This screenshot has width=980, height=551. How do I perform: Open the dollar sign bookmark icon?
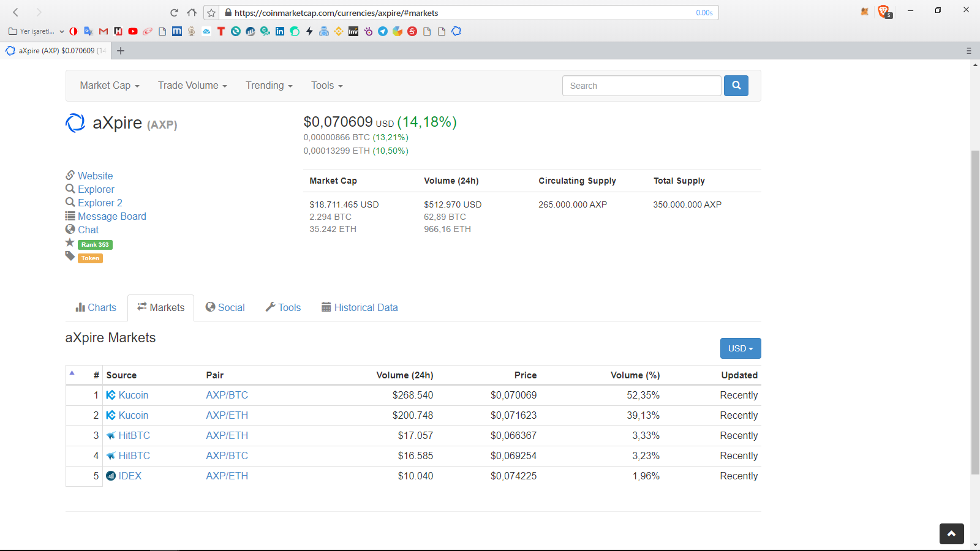pos(192,31)
